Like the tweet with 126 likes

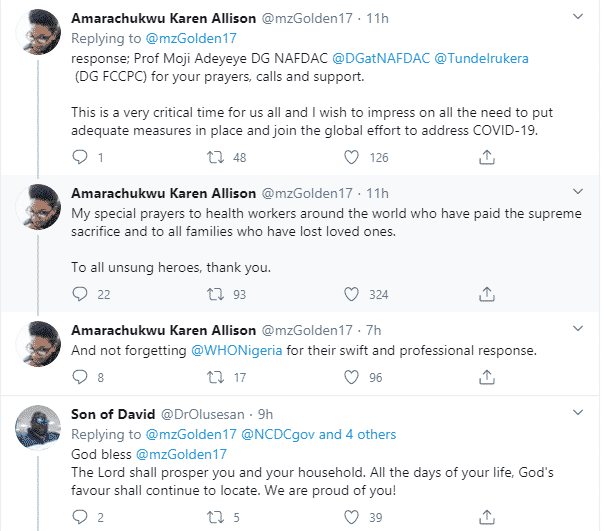pyautogui.click(x=351, y=156)
